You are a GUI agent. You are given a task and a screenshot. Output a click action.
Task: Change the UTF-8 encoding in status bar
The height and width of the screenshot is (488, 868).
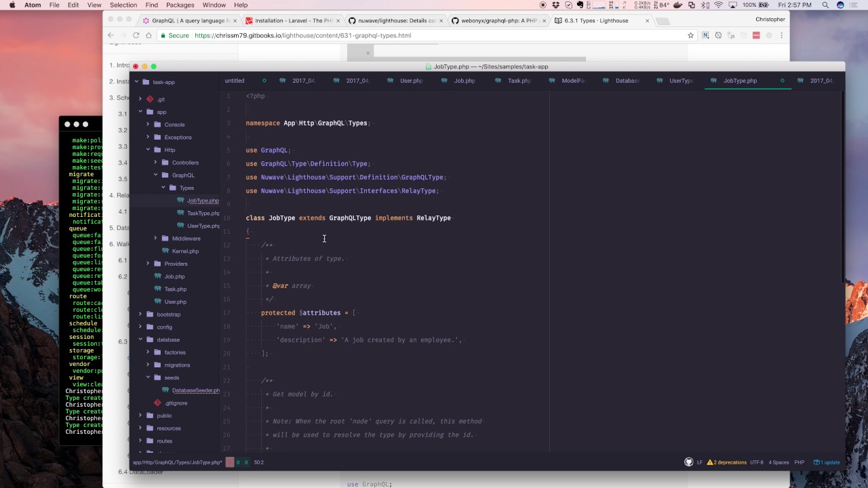[x=756, y=462]
